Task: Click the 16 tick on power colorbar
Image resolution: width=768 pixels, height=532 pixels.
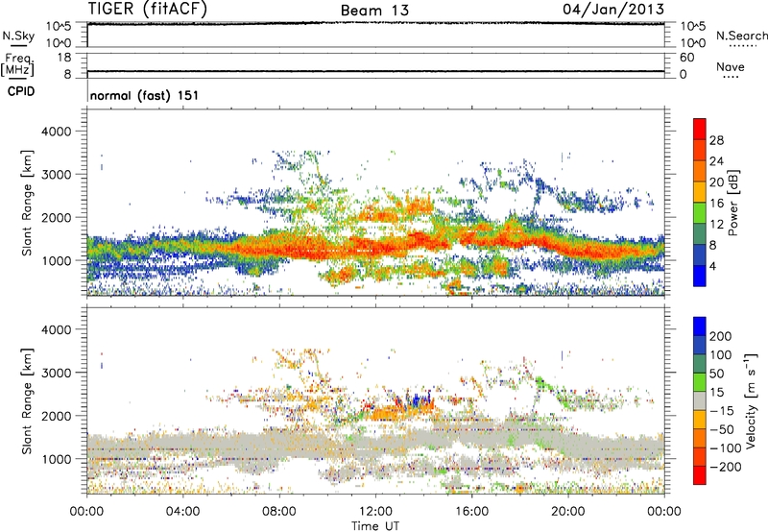Action: pos(716,204)
